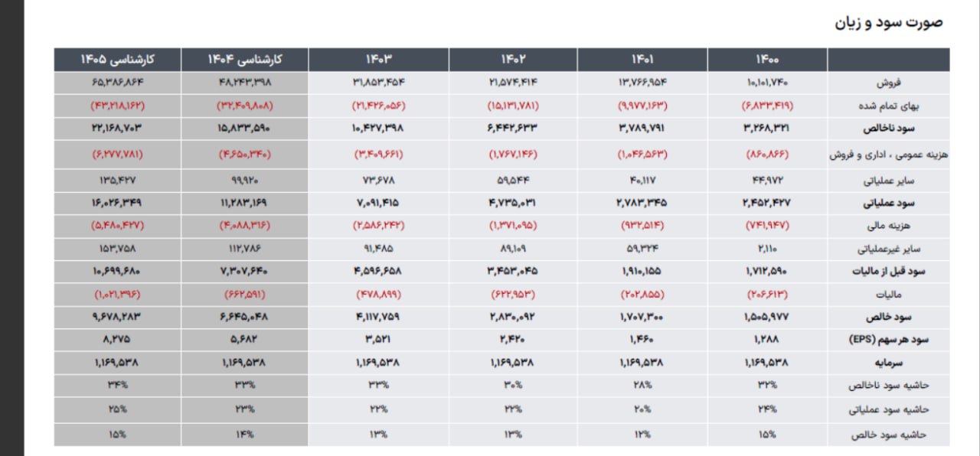Click the سود ناخالص row label
The height and width of the screenshot is (456, 980).
(902, 128)
